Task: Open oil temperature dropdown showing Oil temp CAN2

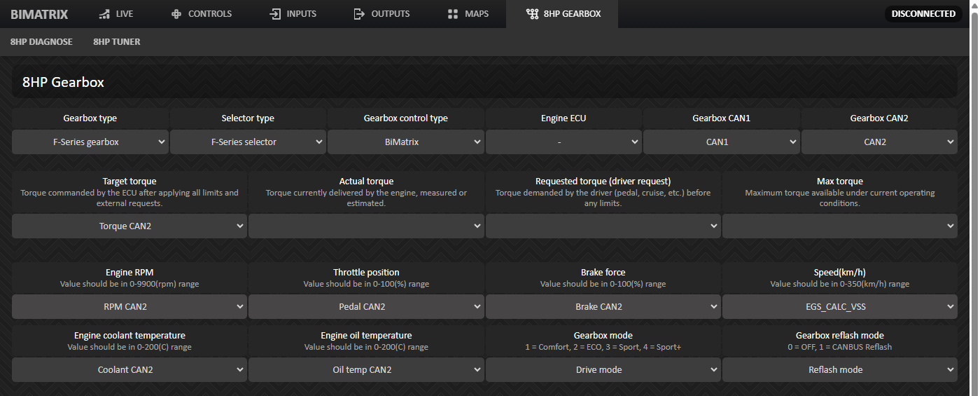Action: [x=366, y=370]
